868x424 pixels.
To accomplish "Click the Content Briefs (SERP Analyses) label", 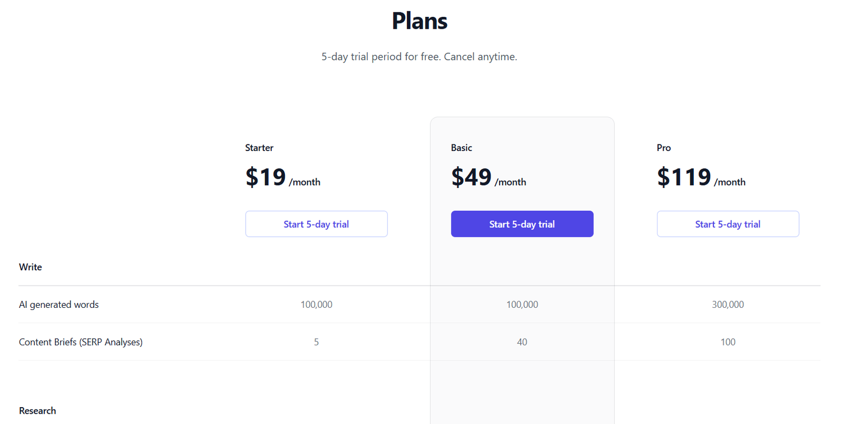I will point(81,342).
